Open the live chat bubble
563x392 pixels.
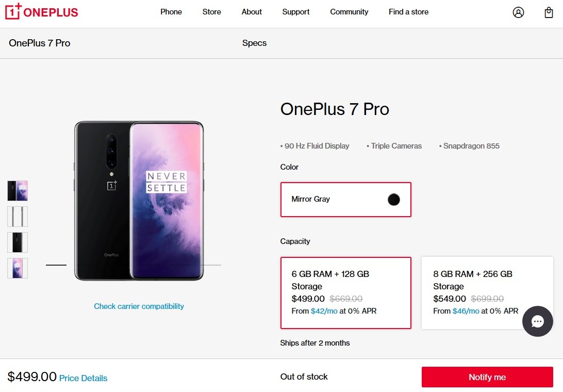pos(537,322)
